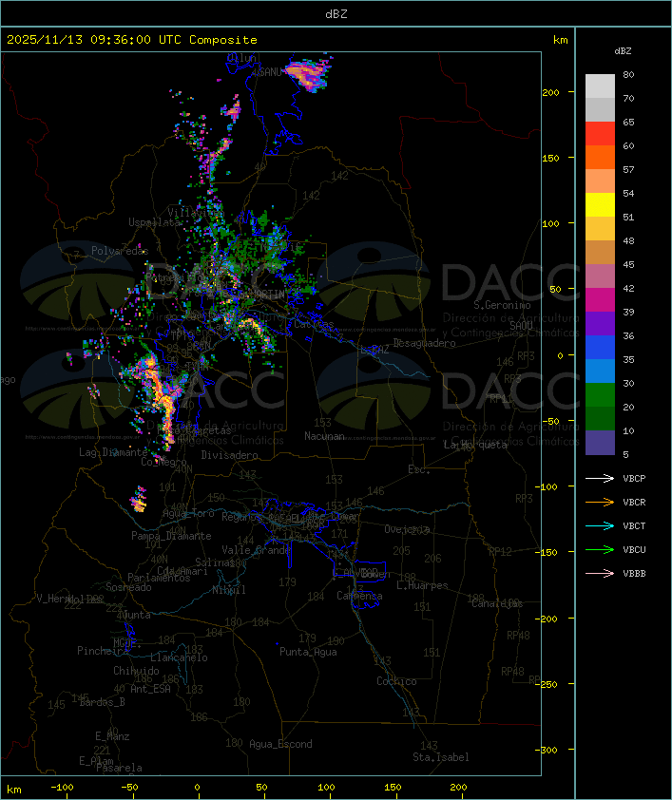
Task: Pick the red 60-65 dBZ swatch
Action: point(600,134)
